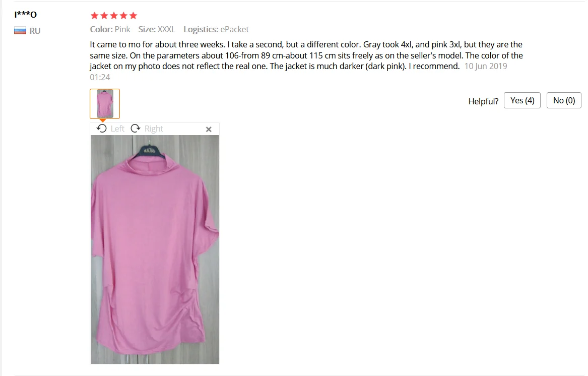Click the rotate right arrow icon
Image resolution: width=588 pixels, height=376 pixels.
(x=136, y=129)
